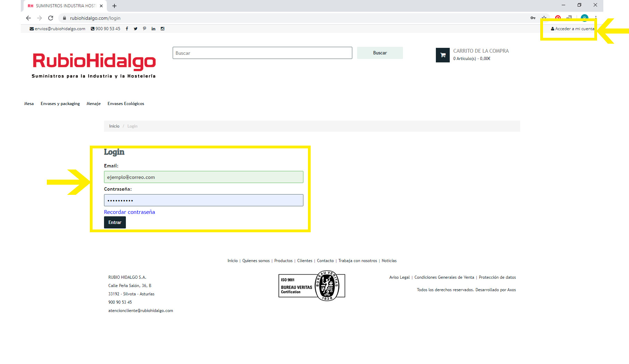Open a new tab with the plus button
Image resolution: width=629 pixels, height=364 pixels.
point(114,6)
